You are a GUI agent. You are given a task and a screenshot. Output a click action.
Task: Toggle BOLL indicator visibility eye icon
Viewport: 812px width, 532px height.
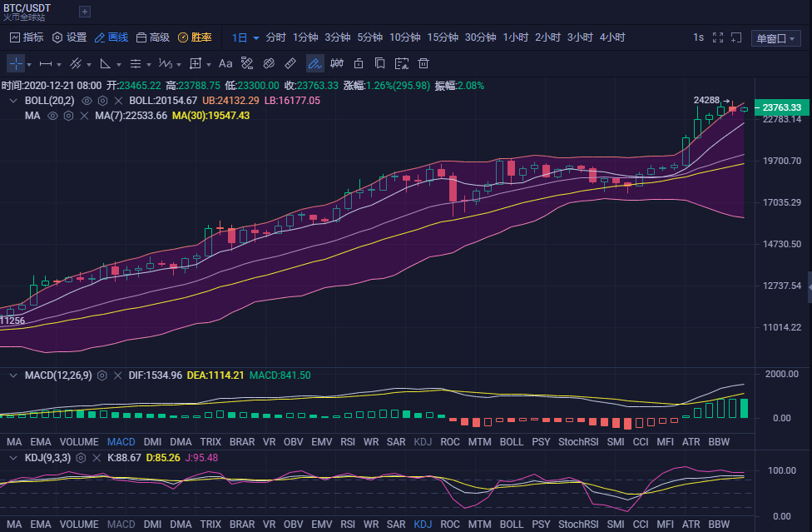[x=87, y=101]
